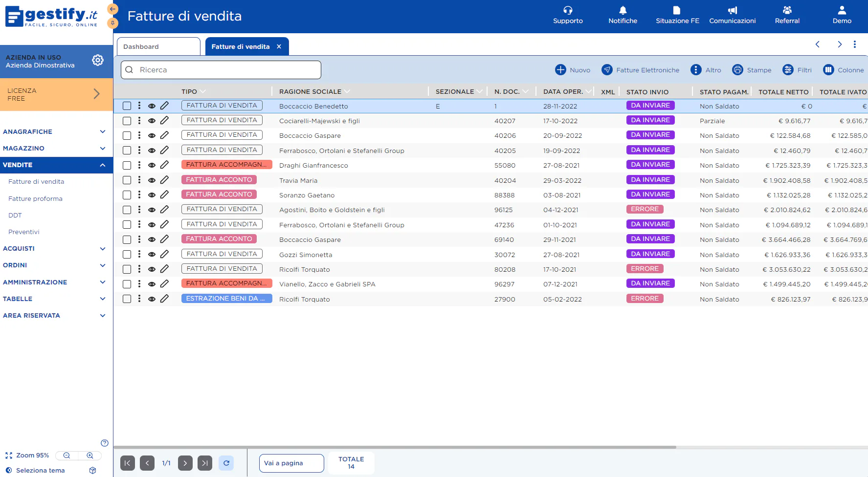Open the Filtri filter panel
Viewport: 868px width, 477px height.
[x=797, y=70]
